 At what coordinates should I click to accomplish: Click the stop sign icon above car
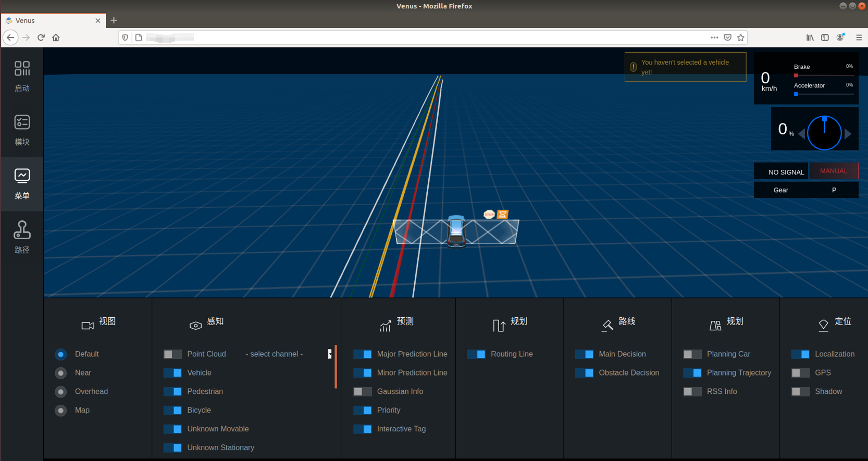pos(489,214)
